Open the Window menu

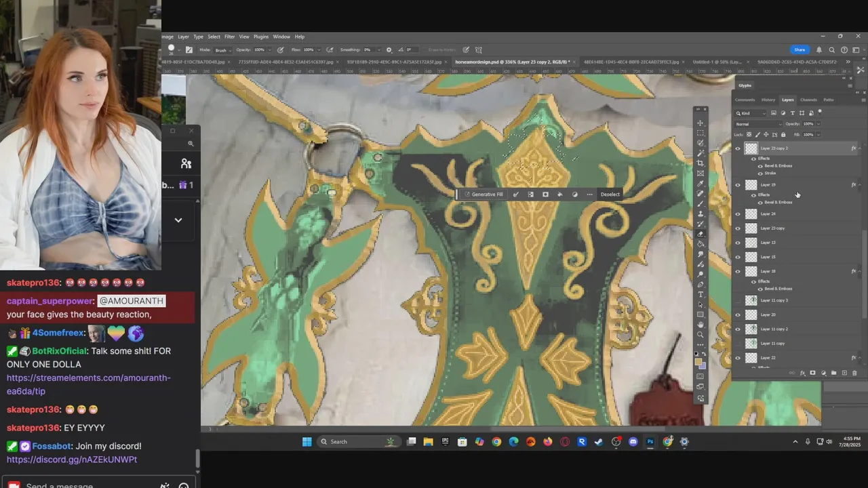281,37
